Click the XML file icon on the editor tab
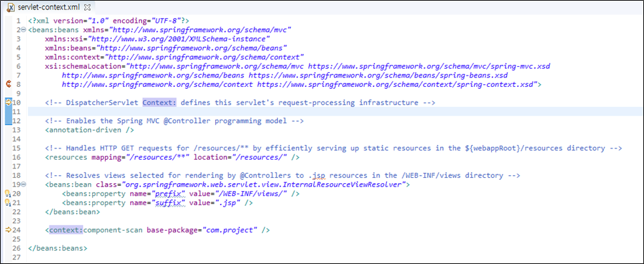 pyautogui.click(x=11, y=7)
